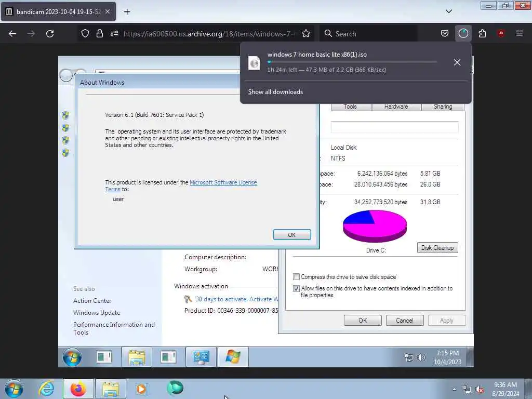The image size is (532, 399).
Task: Click the download progress bar
Action: click(352, 62)
